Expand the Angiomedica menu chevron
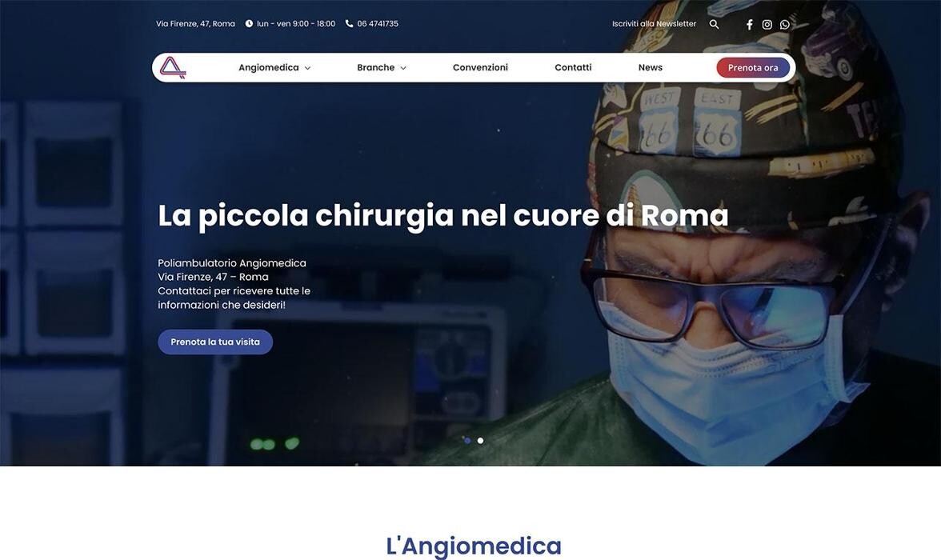 tap(307, 68)
